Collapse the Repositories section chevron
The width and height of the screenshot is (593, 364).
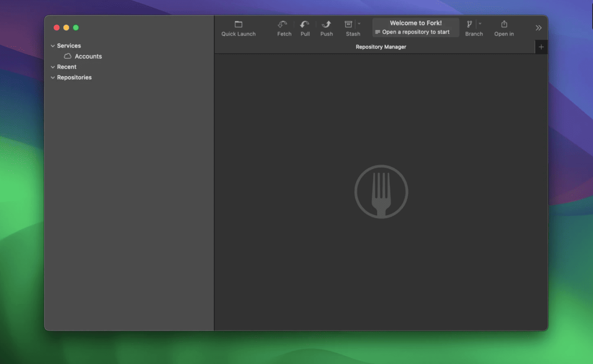coord(53,78)
